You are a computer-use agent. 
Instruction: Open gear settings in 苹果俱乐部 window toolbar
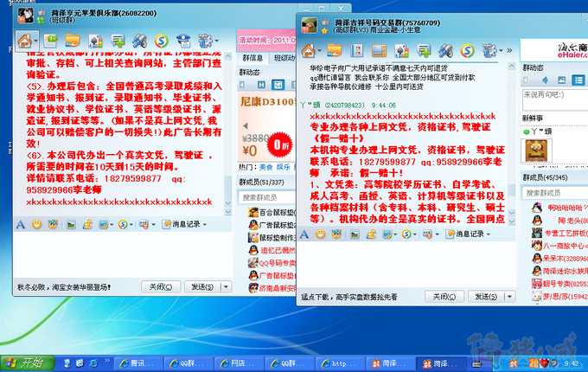coord(205,41)
